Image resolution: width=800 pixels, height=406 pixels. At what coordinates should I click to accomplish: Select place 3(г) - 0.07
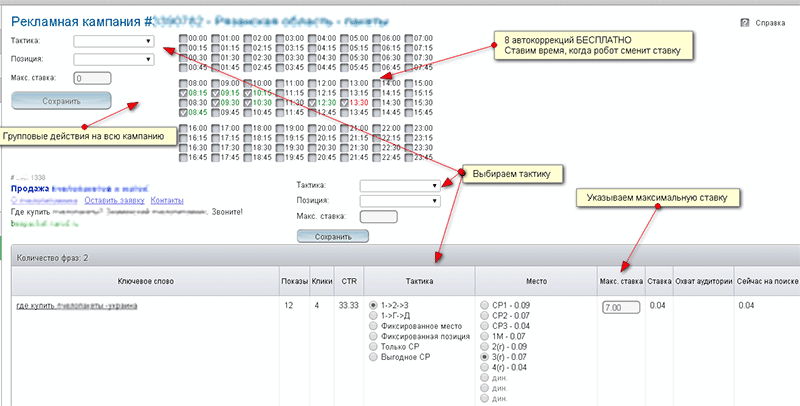(485, 357)
